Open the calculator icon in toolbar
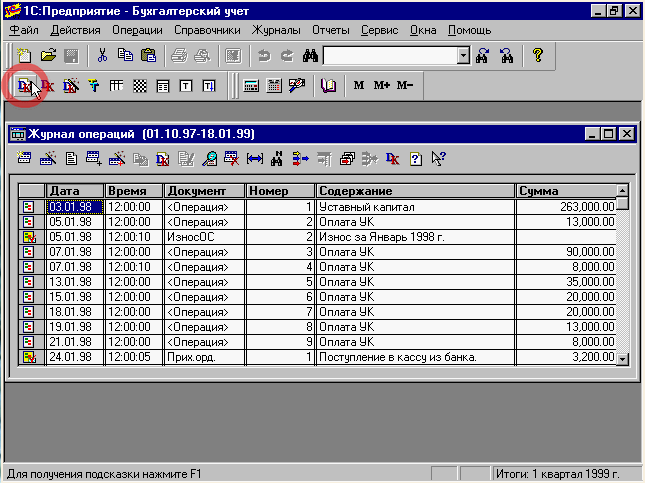 point(251,86)
